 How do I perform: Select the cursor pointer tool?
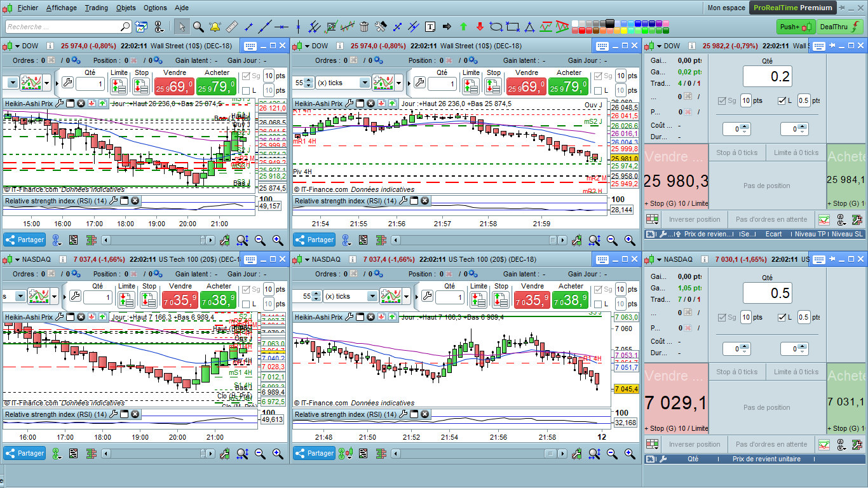(182, 27)
